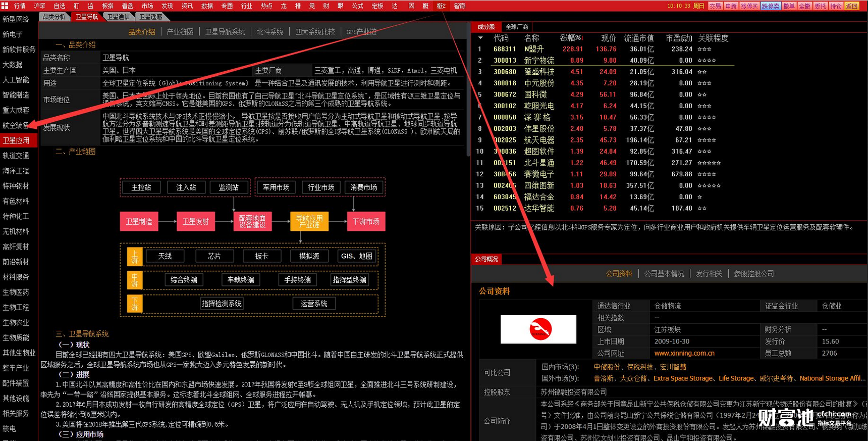Click the 导航应用产业链 node in the diagram
This screenshot has width=868, height=441.
(309, 221)
